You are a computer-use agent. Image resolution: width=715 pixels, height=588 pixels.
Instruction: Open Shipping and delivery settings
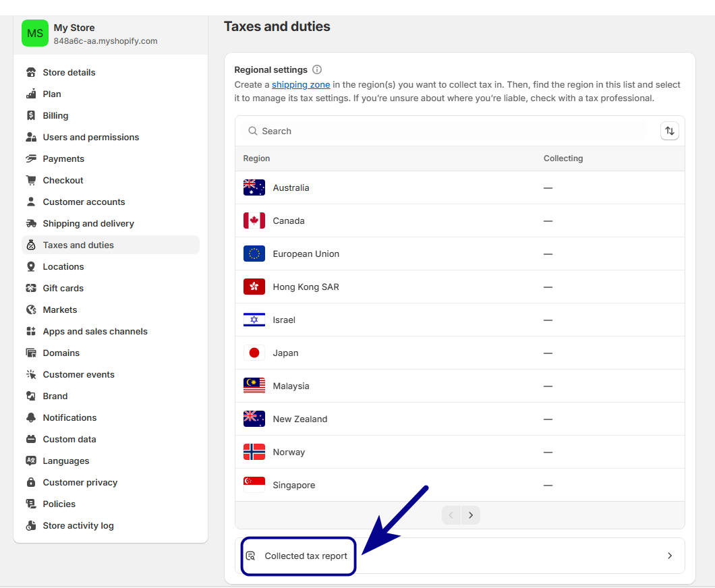[x=111, y=223]
